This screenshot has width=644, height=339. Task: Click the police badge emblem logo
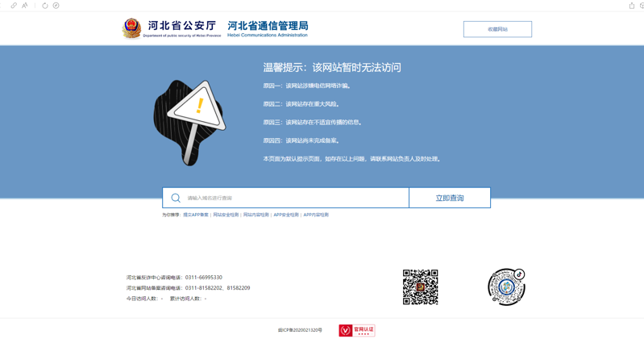point(131,28)
